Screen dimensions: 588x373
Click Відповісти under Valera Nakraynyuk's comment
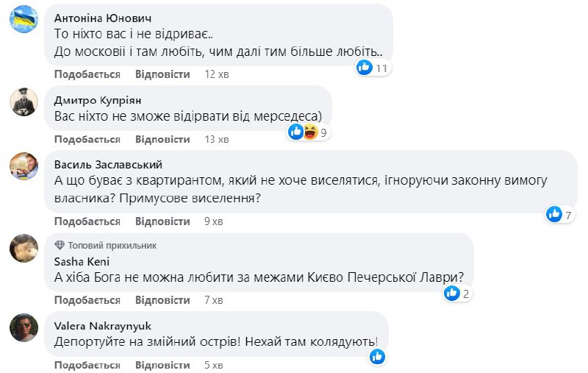(x=162, y=364)
